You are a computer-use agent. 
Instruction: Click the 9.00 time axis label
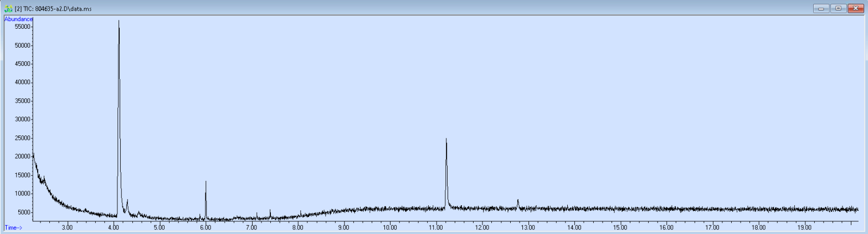click(343, 227)
